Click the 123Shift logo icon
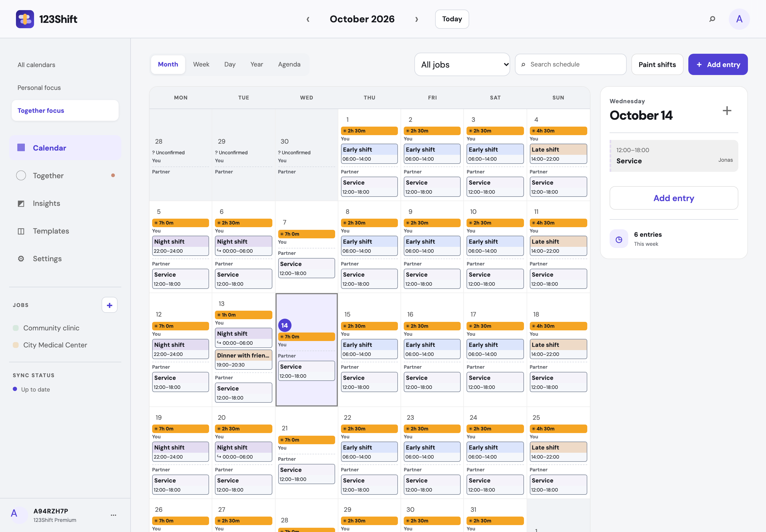Image resolution: width=766 pixels, height=532 pixels. click(25, 19)
